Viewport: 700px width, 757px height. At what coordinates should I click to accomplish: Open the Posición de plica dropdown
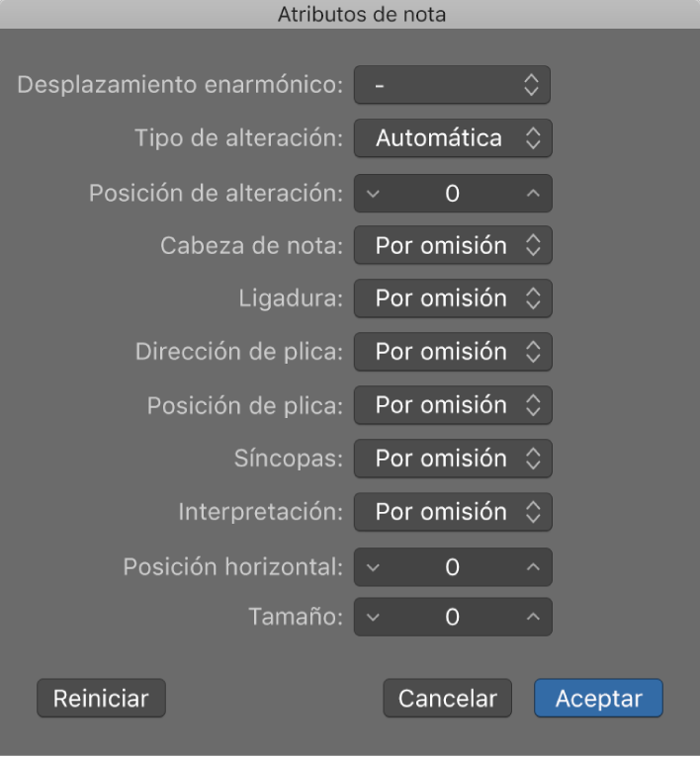coord(452,405)
